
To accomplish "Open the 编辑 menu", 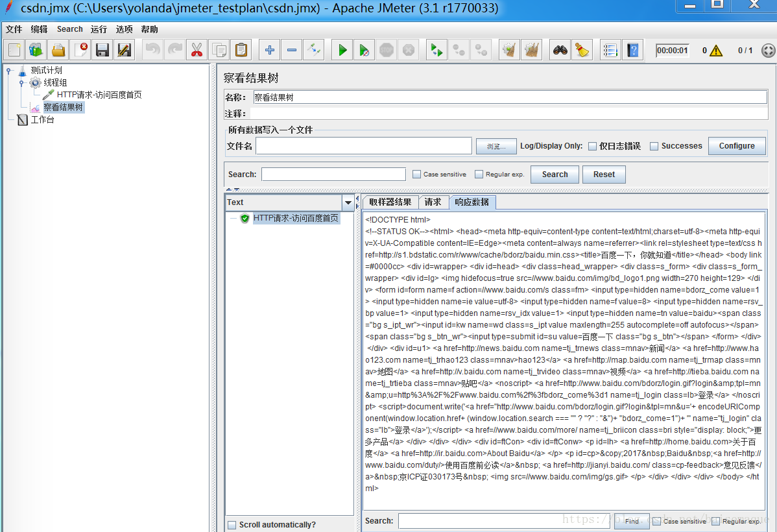I will coord(39,29).
